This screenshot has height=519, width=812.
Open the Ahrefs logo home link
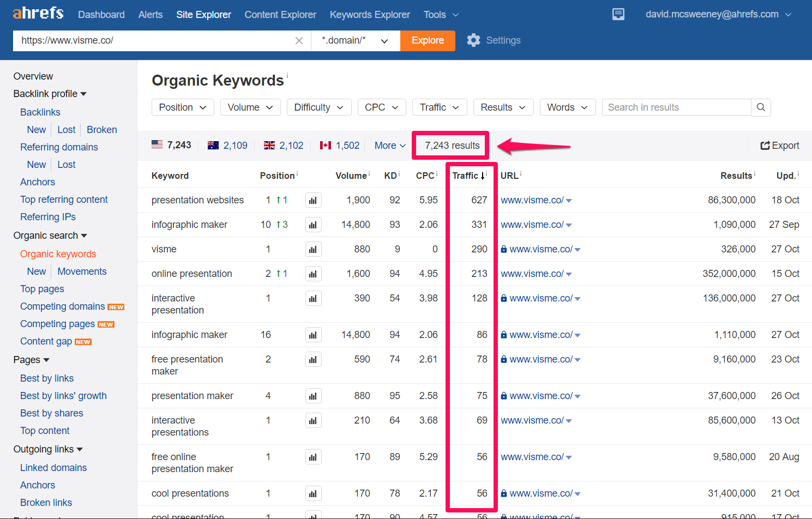click(38, 13)
